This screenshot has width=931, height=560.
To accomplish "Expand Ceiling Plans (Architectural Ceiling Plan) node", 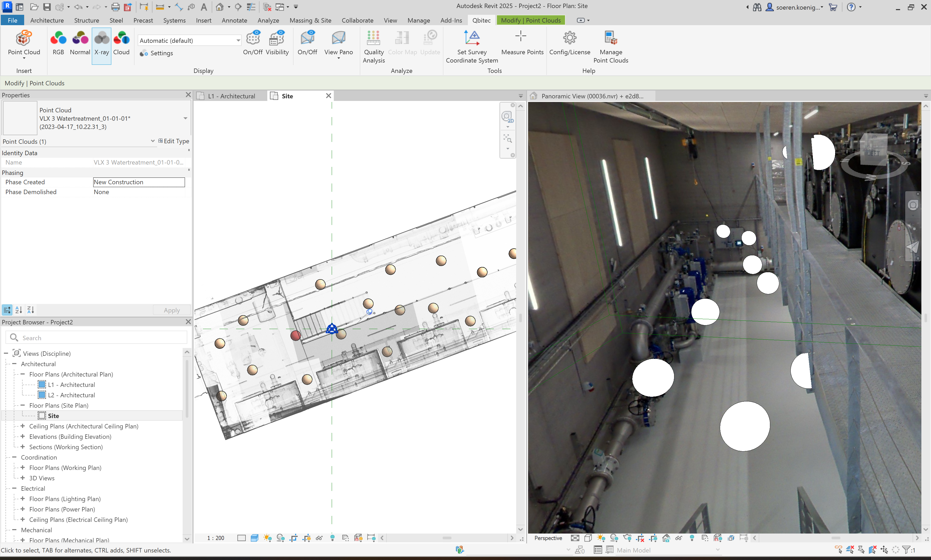I will [23, 426].
